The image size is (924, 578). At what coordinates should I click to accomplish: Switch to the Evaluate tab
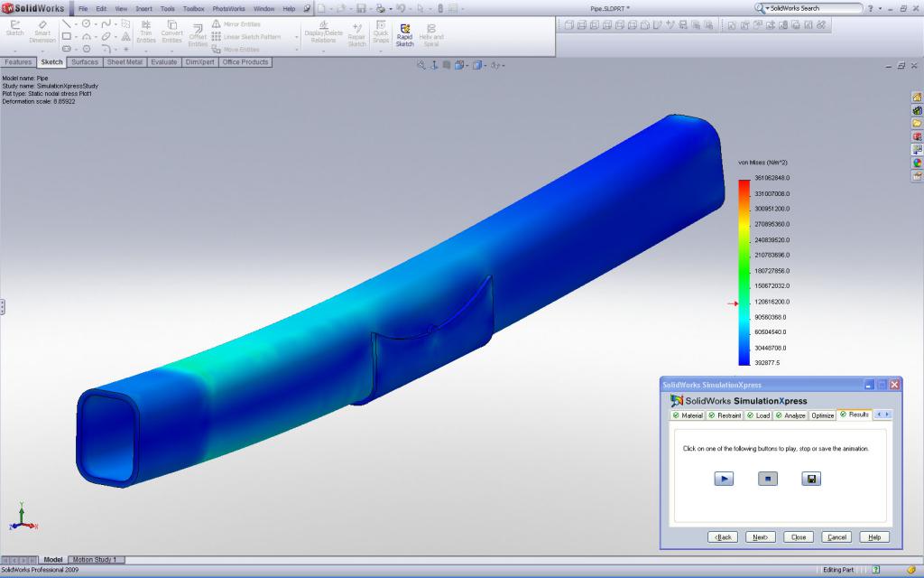click(164, 62)
